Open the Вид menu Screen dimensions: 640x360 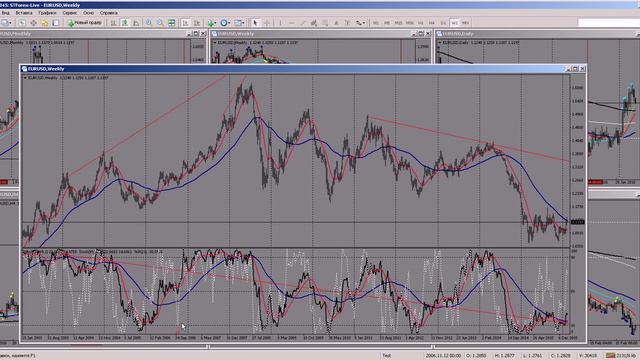point(5,13)
